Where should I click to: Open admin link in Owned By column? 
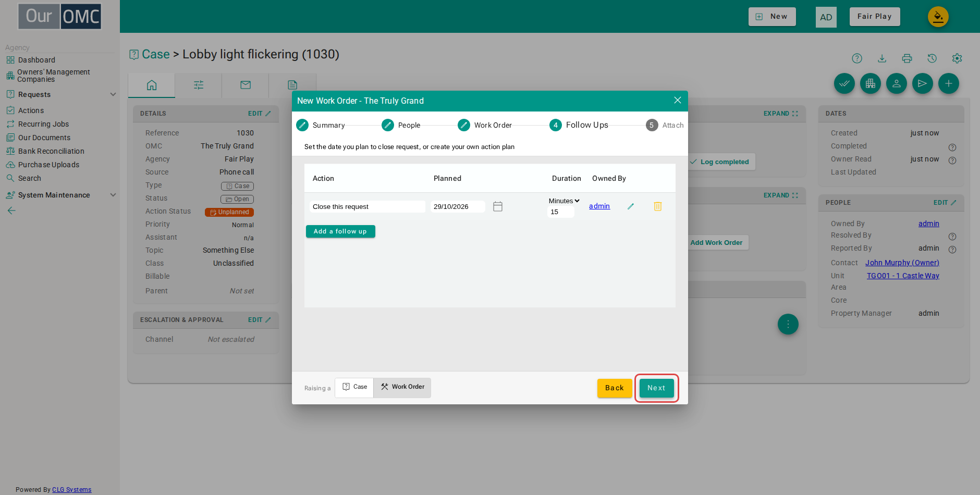599,206
